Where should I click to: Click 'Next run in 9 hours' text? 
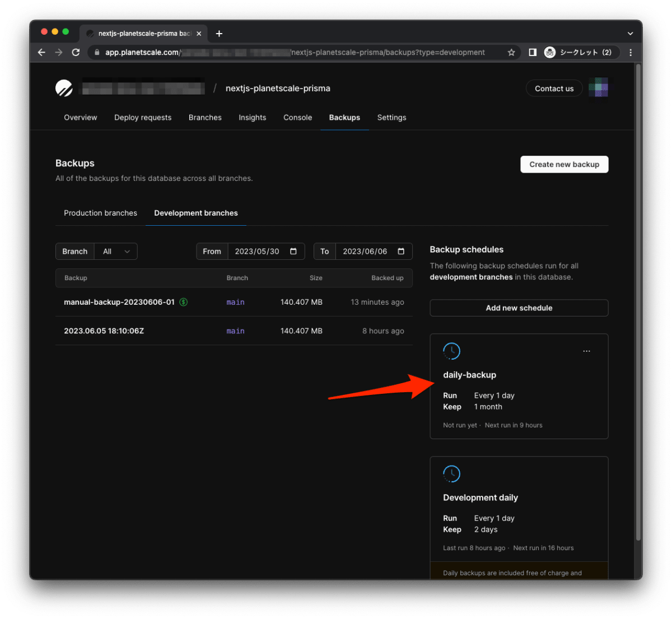click(x=514, y=425)
